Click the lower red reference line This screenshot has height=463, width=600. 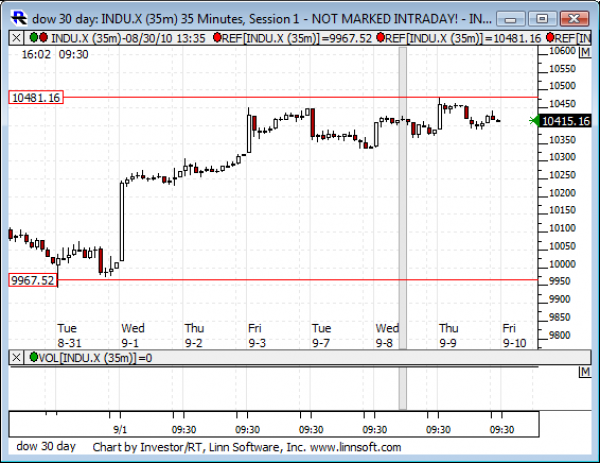[x=298, y=280]
